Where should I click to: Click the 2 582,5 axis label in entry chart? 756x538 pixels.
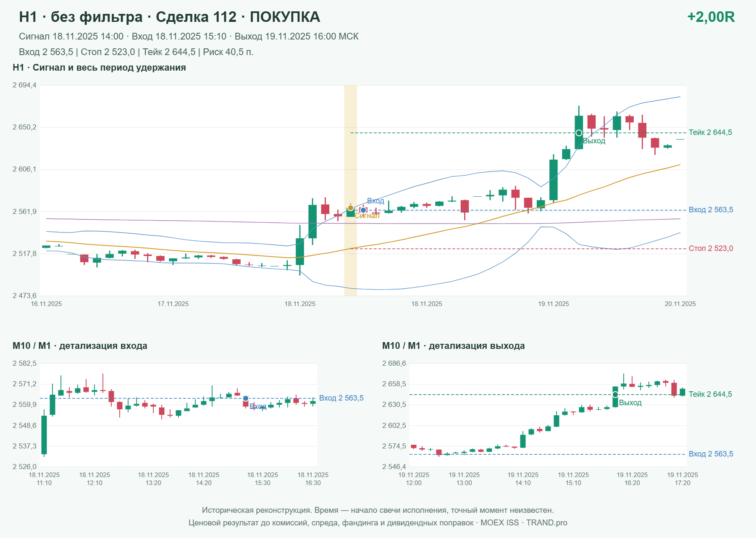24,364
